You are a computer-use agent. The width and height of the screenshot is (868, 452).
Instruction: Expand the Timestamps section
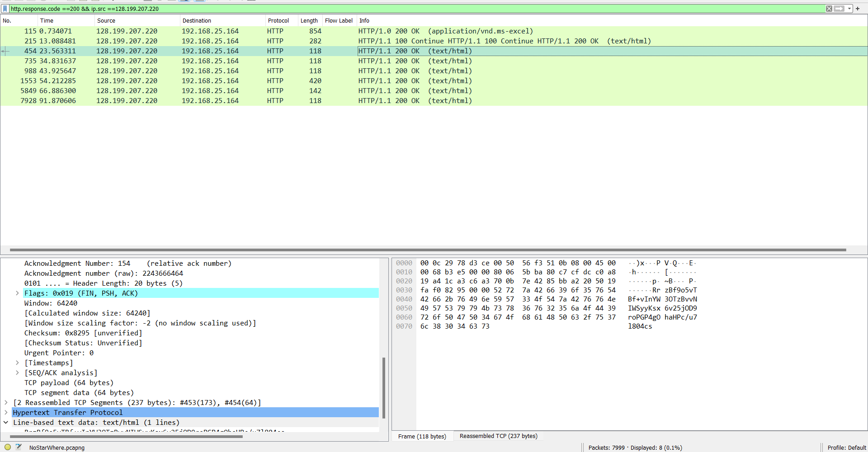tap(17, 363)
